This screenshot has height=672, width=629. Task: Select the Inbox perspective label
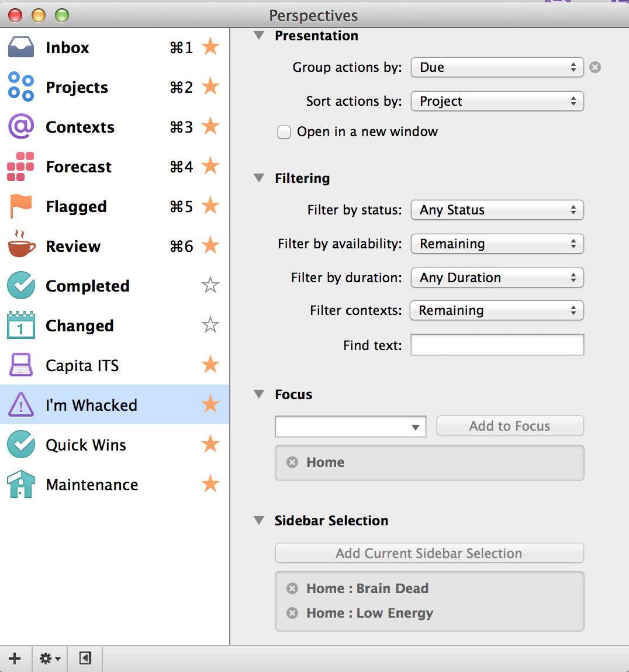click(67, 47)
